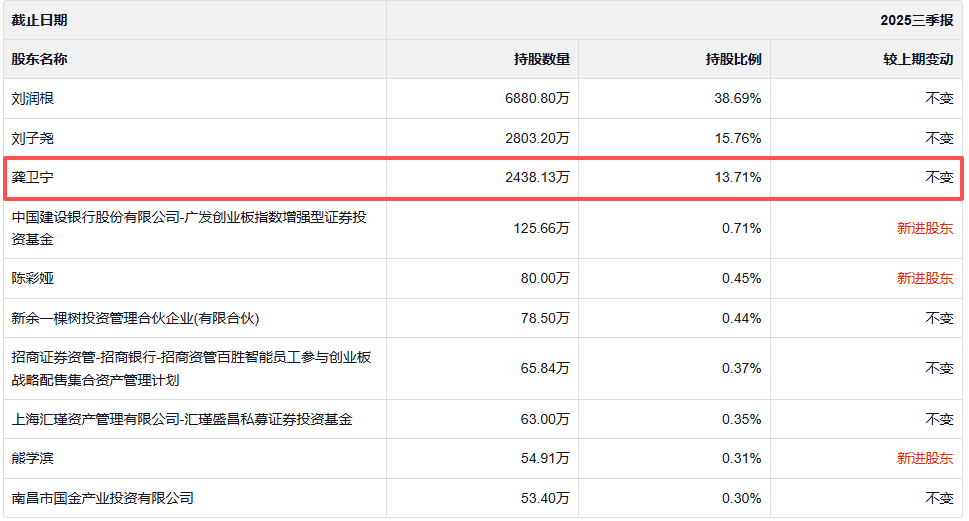This screenshot has height=521, width=969.
Task: Click 新进股东 label in 熊学滨 row
Action: tap(924, 458)
